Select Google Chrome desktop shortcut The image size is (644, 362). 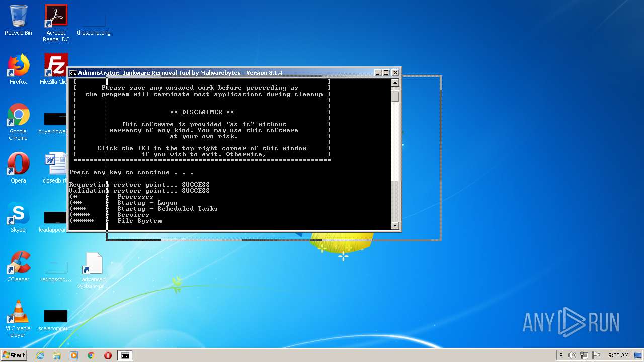(x=18, y=122)
